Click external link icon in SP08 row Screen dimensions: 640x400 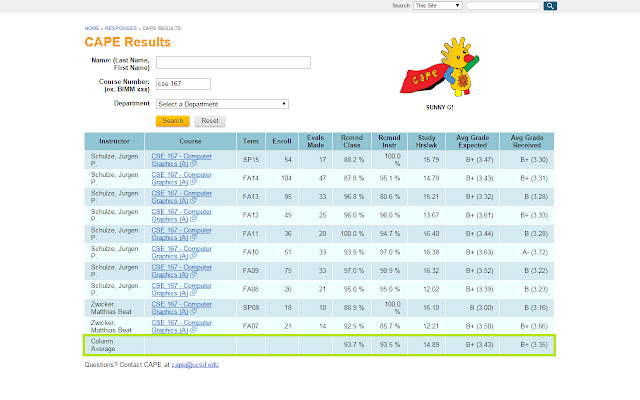click(192, 310)
